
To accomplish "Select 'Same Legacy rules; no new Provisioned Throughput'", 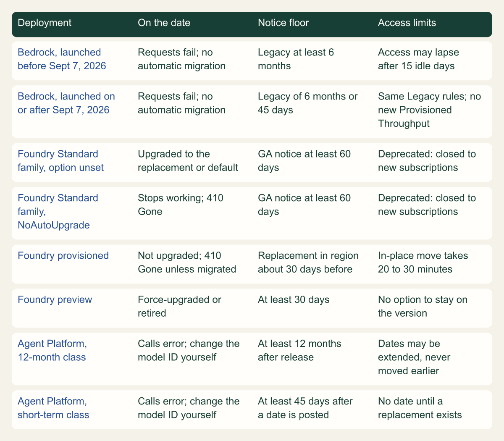I will click(430, 110).
